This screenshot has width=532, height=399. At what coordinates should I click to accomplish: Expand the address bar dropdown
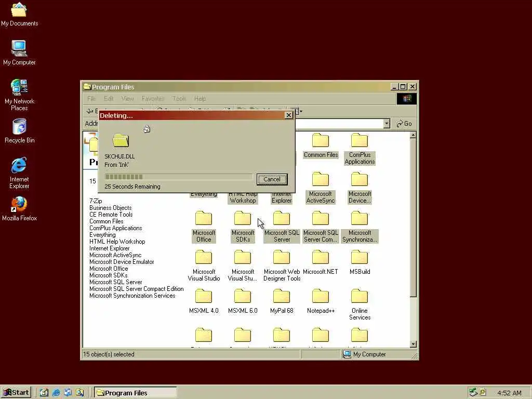click(x=387, y=124)
